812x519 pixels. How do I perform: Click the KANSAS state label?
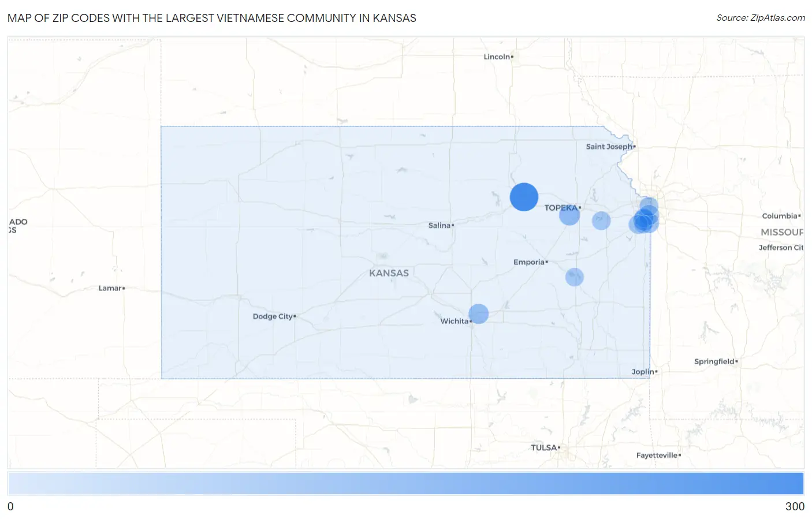pos(389,273)
